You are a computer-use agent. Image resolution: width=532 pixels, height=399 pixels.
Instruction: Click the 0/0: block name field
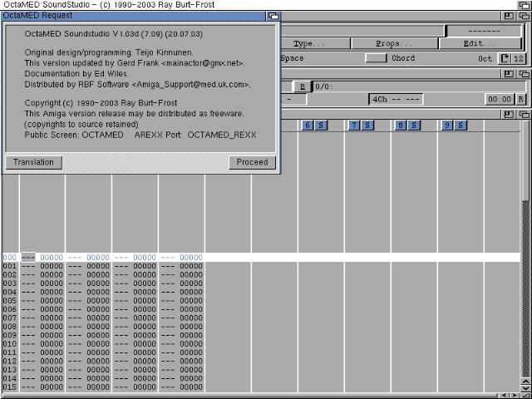(x=419, y=86)
